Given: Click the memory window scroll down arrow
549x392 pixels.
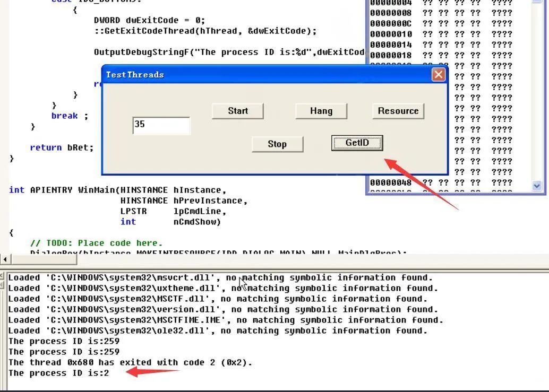Looking at the screenshot, I should [x=537, y=186].
